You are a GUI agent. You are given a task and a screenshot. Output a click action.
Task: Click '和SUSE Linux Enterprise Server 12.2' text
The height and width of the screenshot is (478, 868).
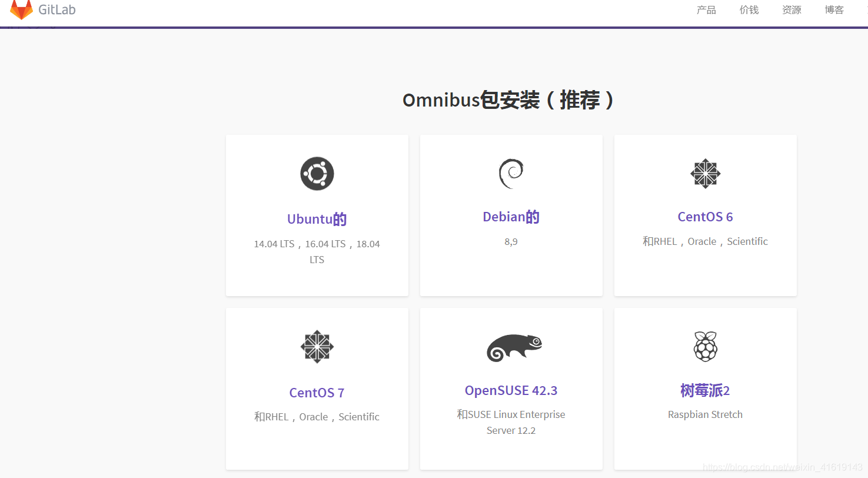511,423
